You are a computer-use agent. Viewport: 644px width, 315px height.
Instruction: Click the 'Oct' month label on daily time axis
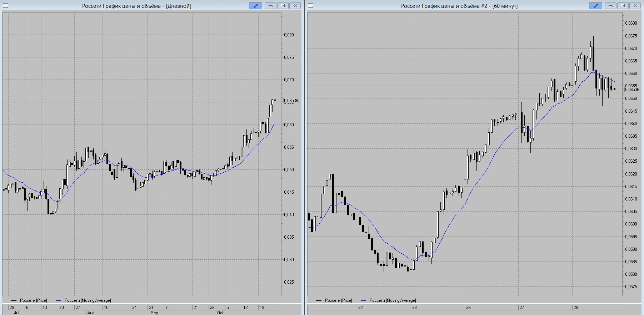pyautogui.click(x=220, y=313)
